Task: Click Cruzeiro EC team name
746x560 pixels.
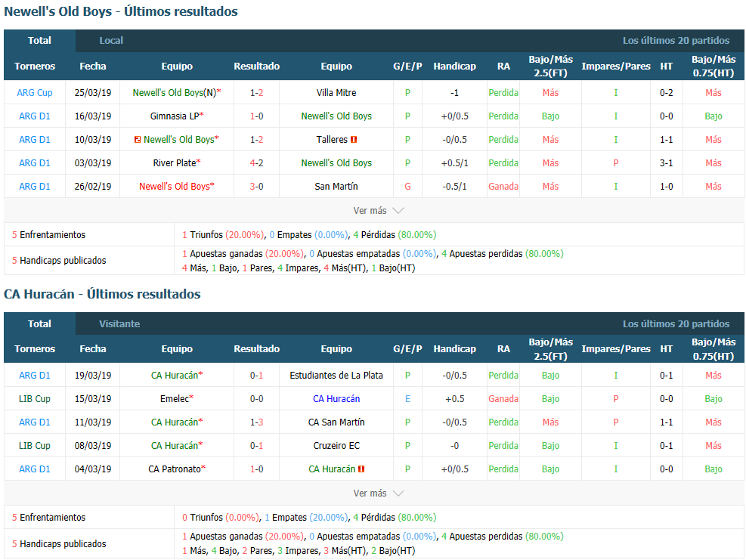Action: point(336,446)
